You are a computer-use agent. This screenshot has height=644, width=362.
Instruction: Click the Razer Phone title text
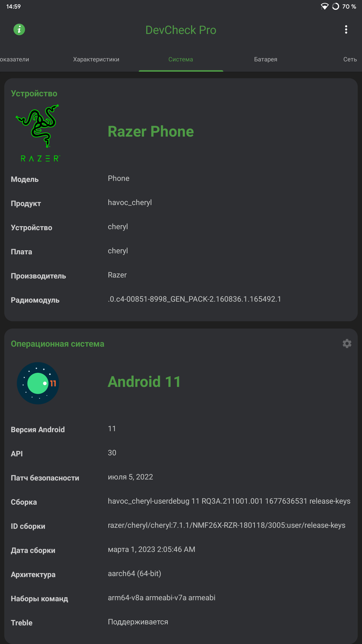point(151,131)
